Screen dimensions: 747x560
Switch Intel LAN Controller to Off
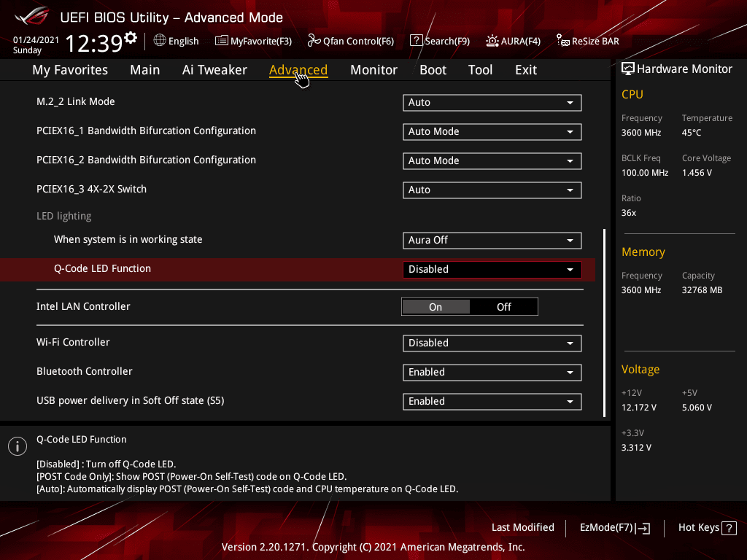click(503, 307)
